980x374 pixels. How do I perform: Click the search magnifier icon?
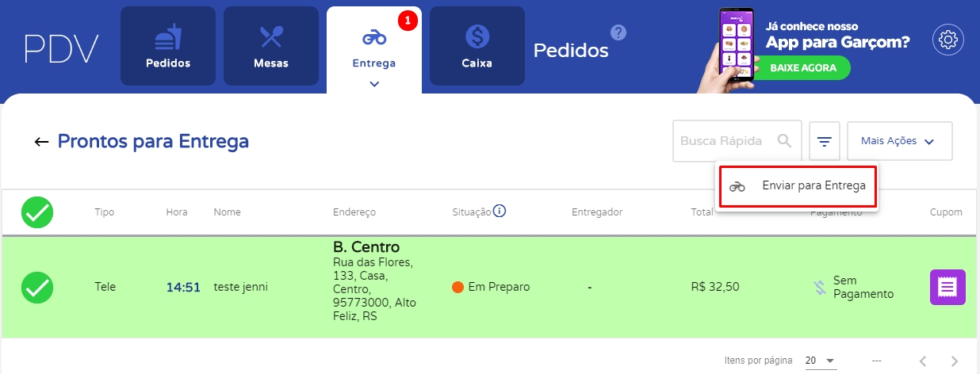click(x=785, y=141)
